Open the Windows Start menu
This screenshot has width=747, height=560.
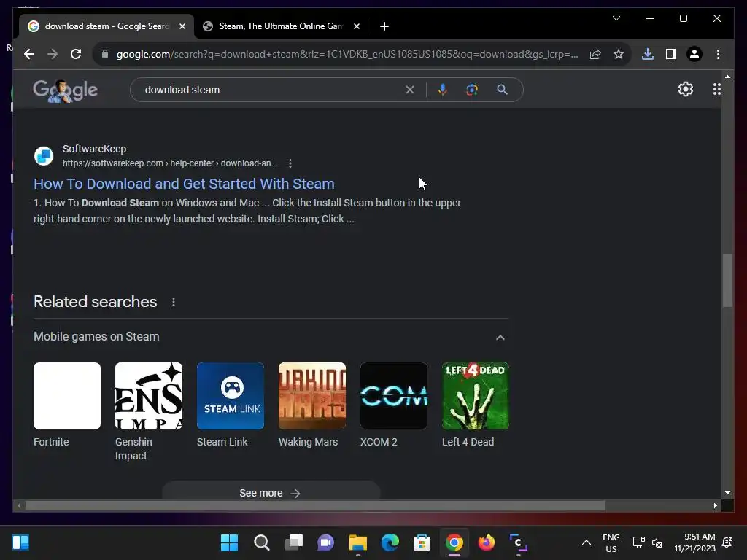click(x=229, y=542)
